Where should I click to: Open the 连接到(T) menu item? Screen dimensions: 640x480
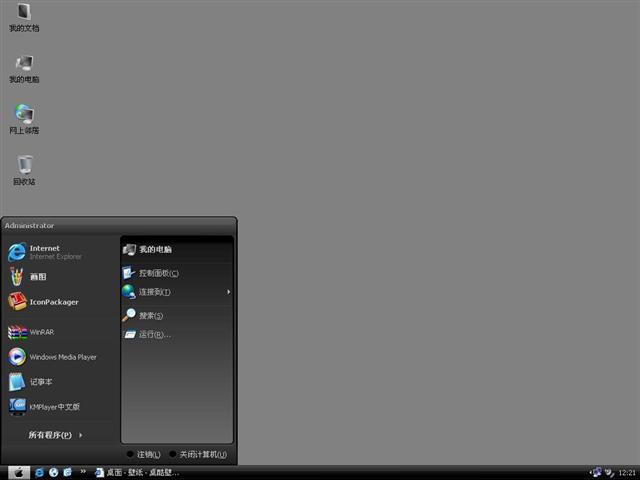pos(177,292)
